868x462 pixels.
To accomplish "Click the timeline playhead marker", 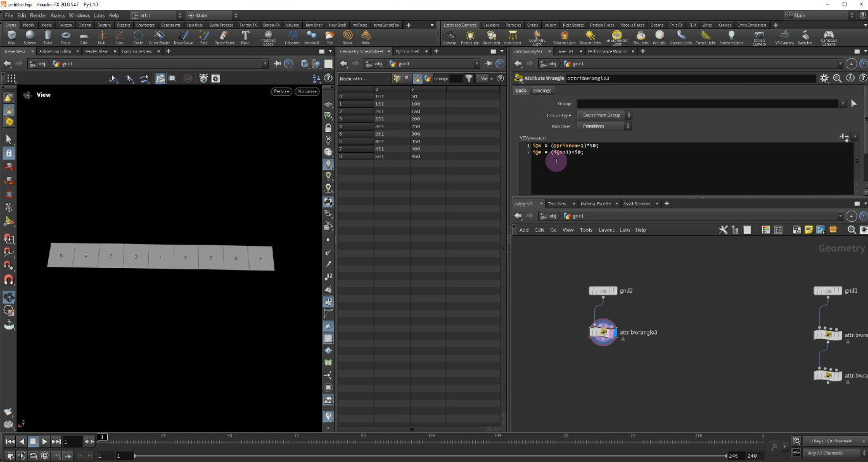I will 103,437.
